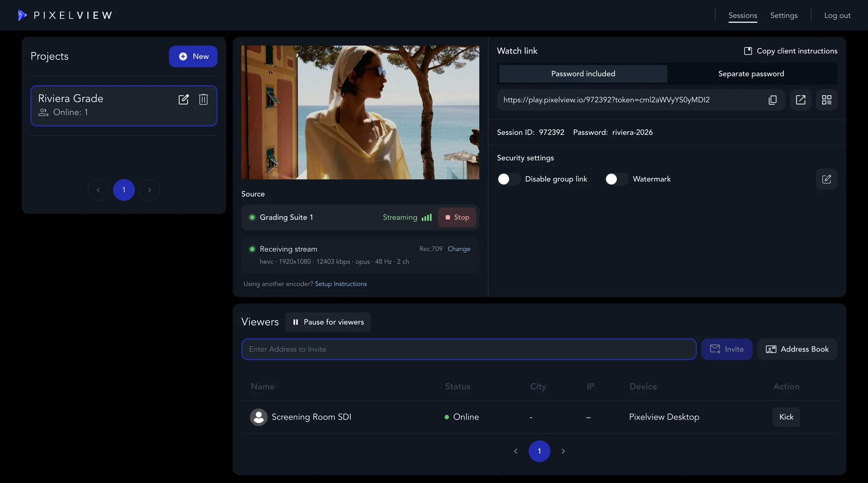Create a new project
The width and height of the screenshot is (868, 483).
(x=193, y=56)
